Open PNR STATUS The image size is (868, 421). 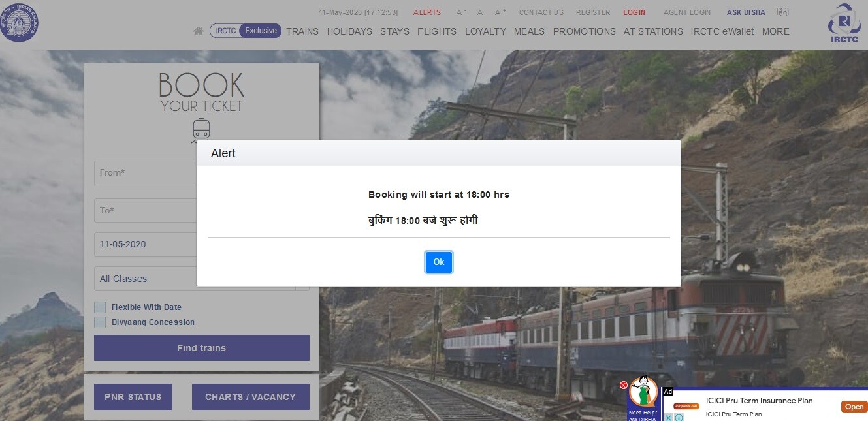[133, 397]
